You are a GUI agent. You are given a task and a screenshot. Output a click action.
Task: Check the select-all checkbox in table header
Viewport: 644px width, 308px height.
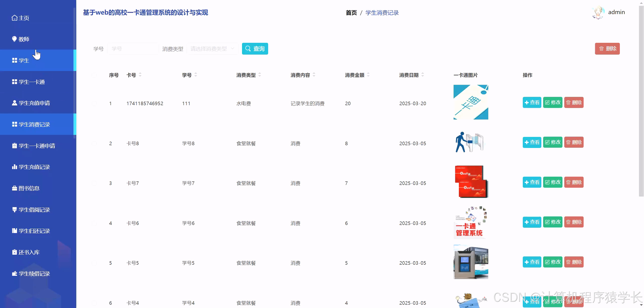coord(94,75)
